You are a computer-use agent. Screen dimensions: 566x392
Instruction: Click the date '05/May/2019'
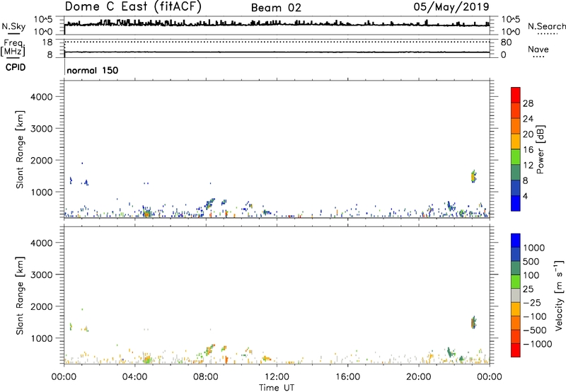451,7
